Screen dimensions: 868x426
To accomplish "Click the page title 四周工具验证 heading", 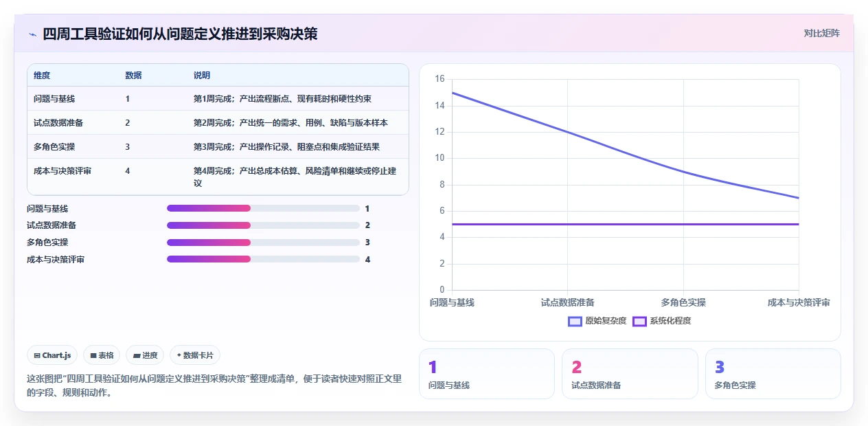I will pos(180,34).
